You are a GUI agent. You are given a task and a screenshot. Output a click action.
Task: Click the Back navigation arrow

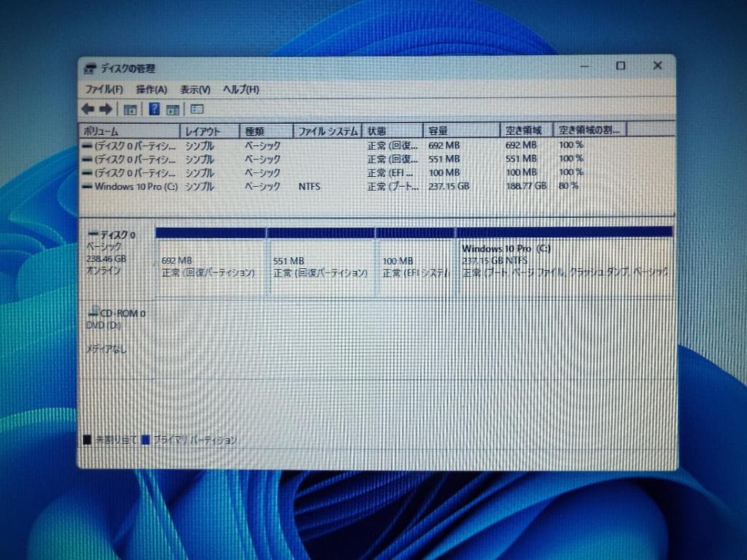[87, 109]
